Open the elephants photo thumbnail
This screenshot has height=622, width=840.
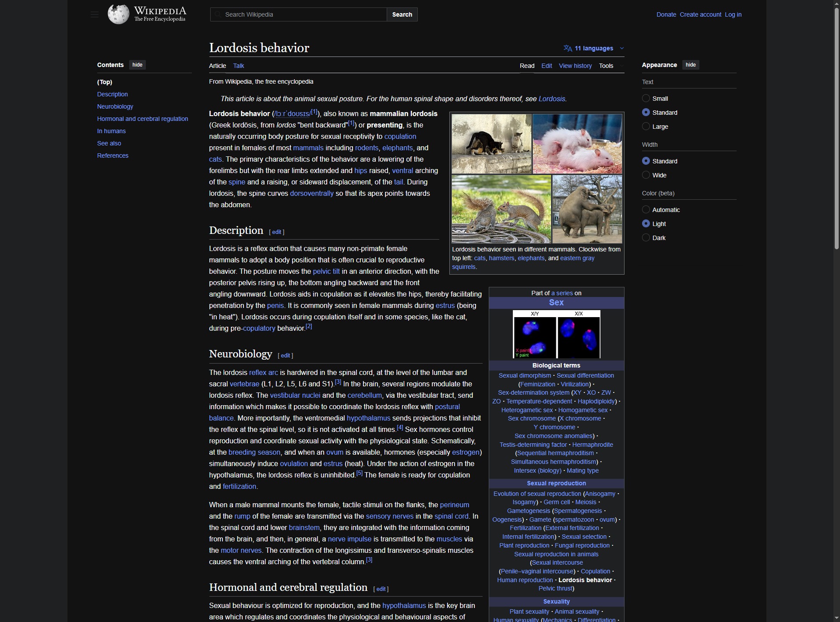click(x=587, y=209)
